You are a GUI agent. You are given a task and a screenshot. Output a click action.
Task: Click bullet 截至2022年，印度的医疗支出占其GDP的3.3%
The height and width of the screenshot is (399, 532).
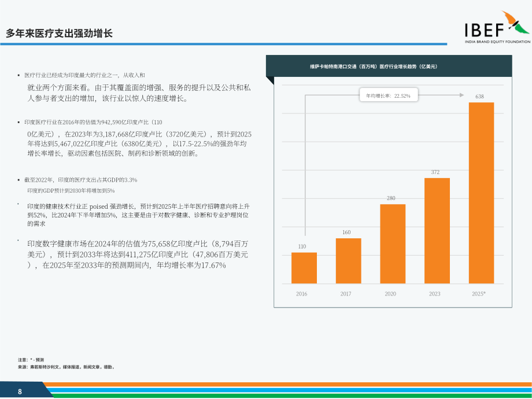[81, 180]
